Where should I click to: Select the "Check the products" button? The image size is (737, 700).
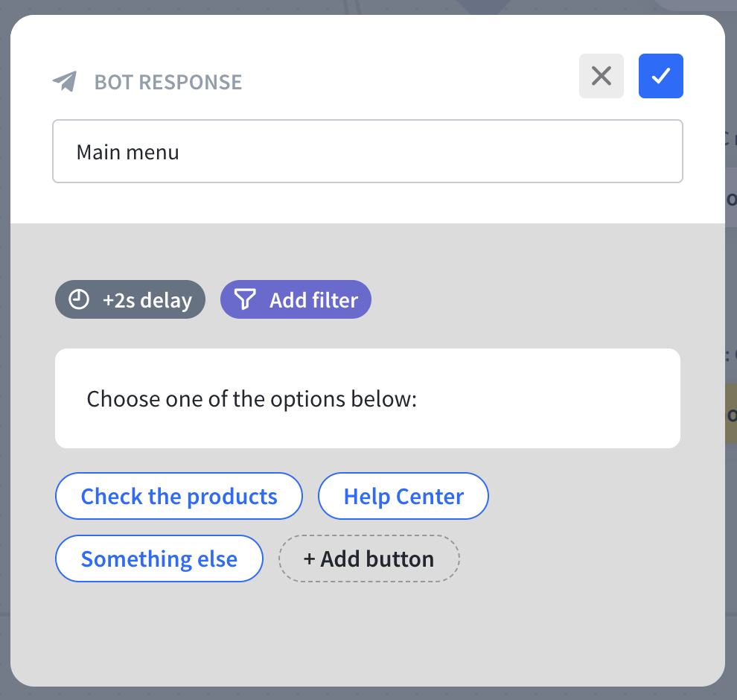179,497
